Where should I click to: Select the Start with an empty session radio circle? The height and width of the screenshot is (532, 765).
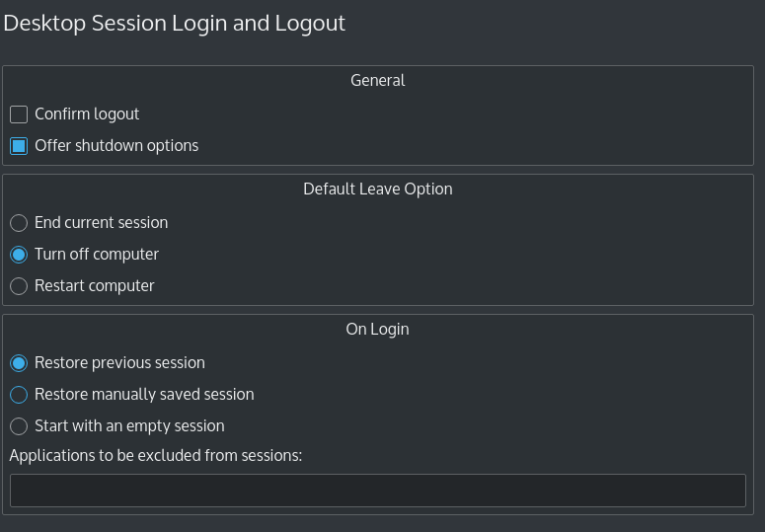(19, 426)
